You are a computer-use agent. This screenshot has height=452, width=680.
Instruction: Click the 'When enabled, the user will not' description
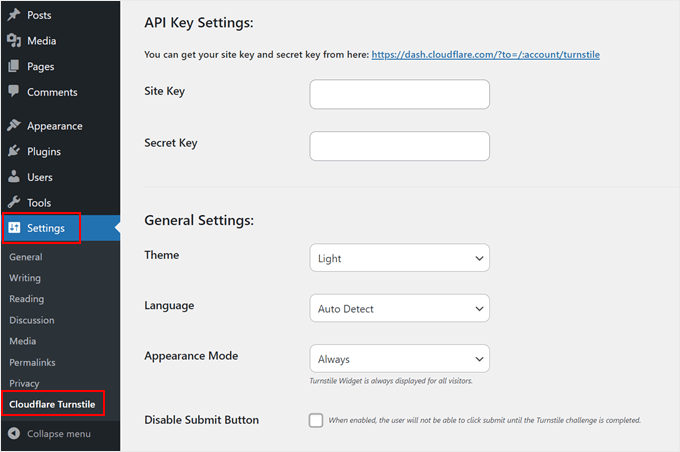[484, 420]
